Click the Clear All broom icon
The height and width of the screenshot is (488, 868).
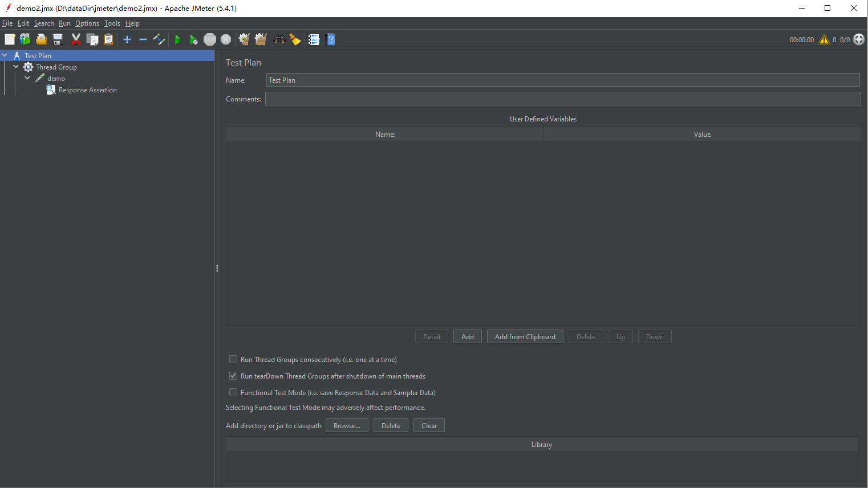tap(261, 39)
